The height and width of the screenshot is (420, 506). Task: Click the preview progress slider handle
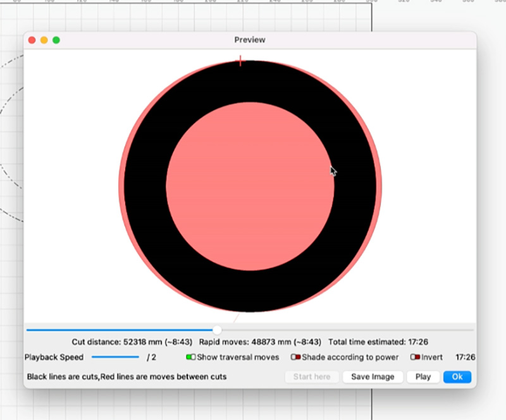point(218,330)
